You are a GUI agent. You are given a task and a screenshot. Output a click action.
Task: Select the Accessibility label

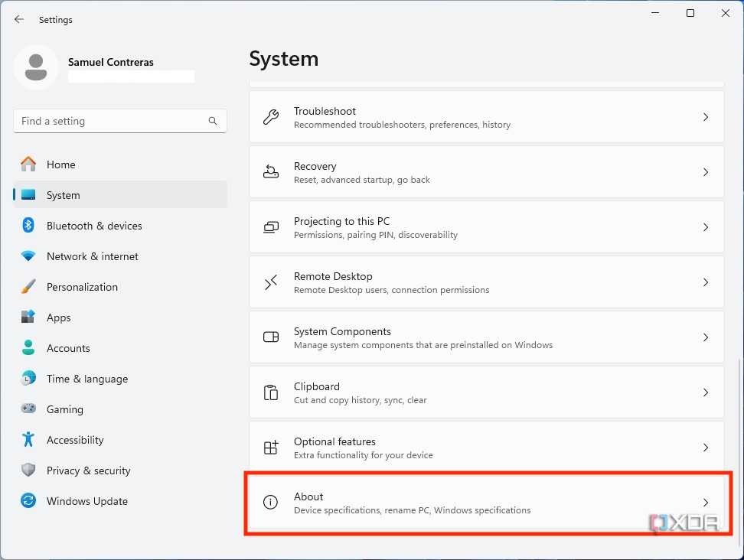75,440
